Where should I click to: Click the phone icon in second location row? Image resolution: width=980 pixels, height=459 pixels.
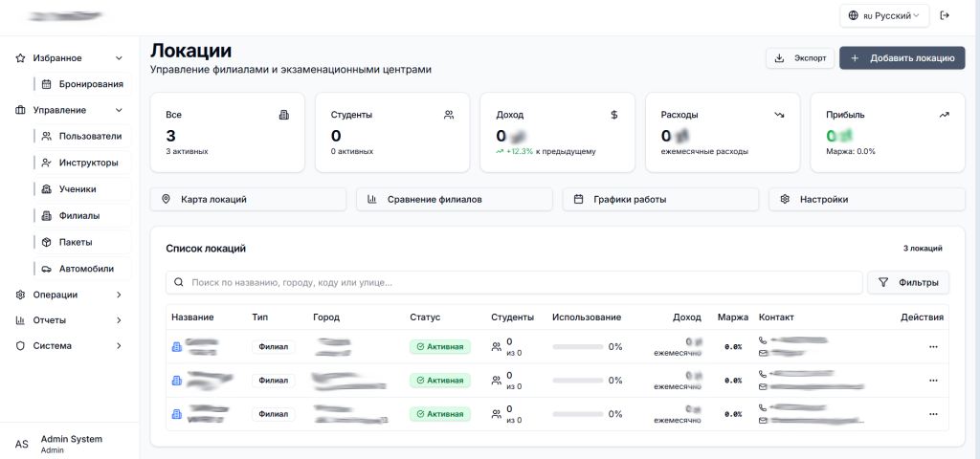763,374
